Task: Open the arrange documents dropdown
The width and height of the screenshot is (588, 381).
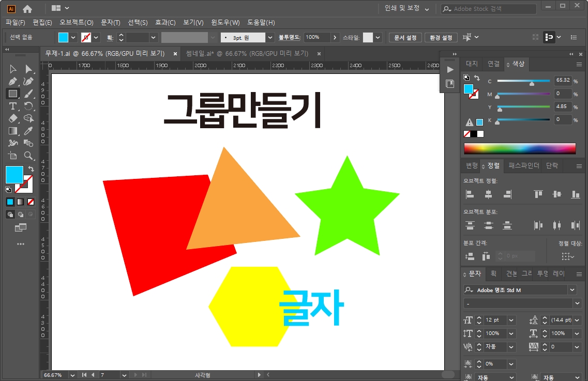Action: click(60, 8)
